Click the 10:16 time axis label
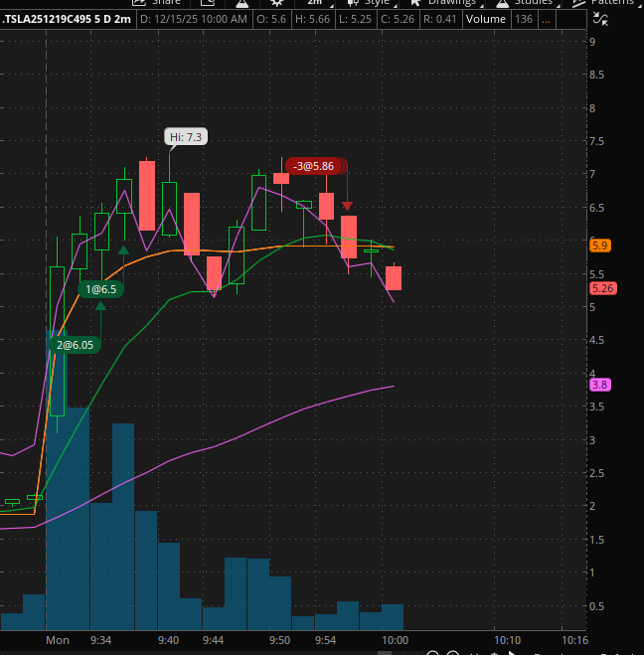644x655 pixels. [574, 640]
